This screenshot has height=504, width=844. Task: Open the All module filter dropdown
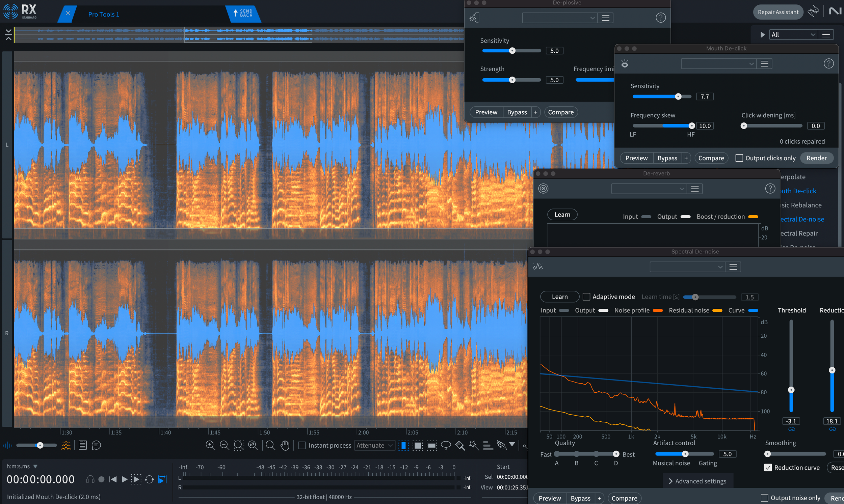coord(793,34)
